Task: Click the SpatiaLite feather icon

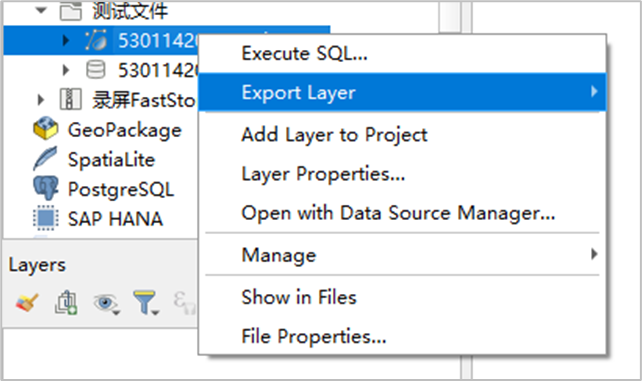Action: click(45, 159)
